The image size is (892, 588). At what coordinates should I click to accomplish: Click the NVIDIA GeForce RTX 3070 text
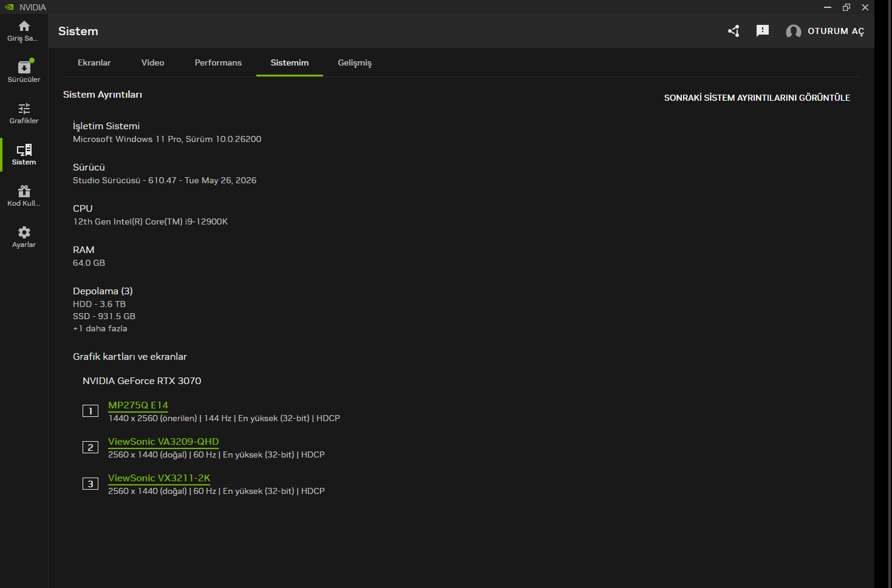tap(142, 381)
